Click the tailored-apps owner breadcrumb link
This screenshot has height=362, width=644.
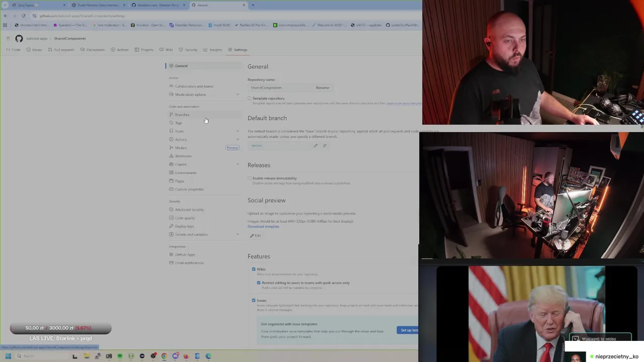pos(37,38)
